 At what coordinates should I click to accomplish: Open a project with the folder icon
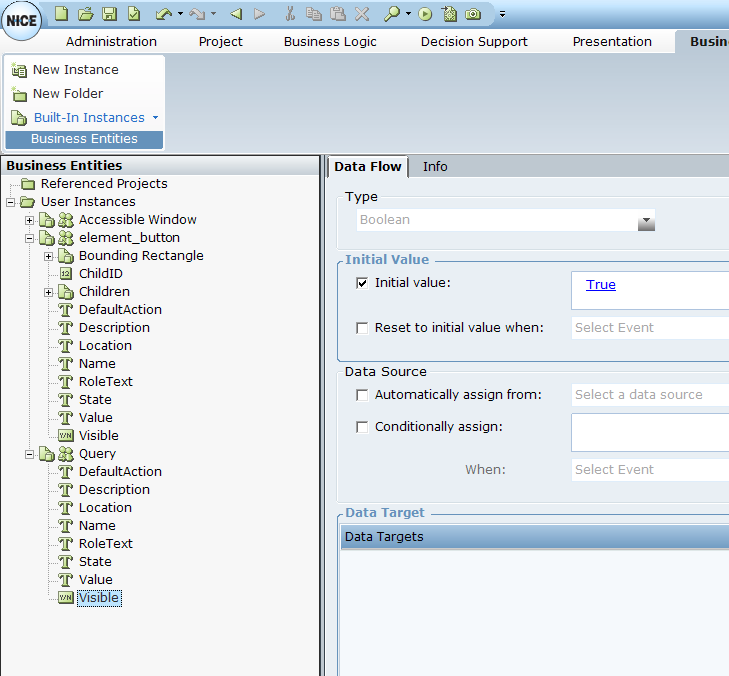pos(86,14)
